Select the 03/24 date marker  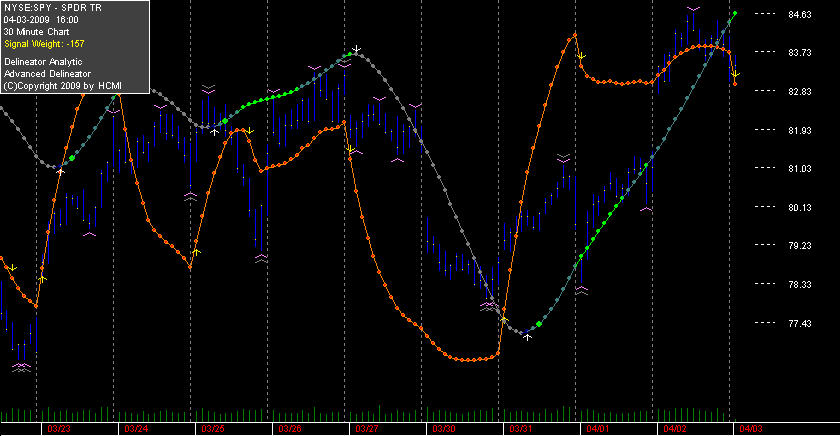136,429
